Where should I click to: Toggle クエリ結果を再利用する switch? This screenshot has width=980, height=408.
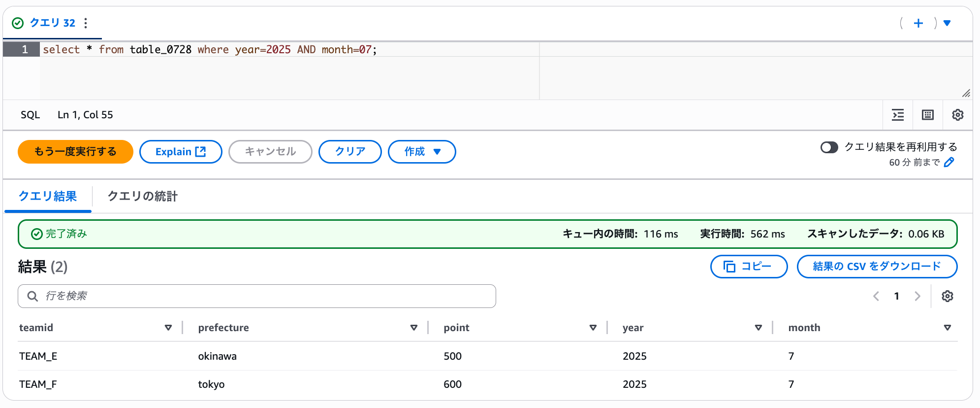tap(829, 147)
